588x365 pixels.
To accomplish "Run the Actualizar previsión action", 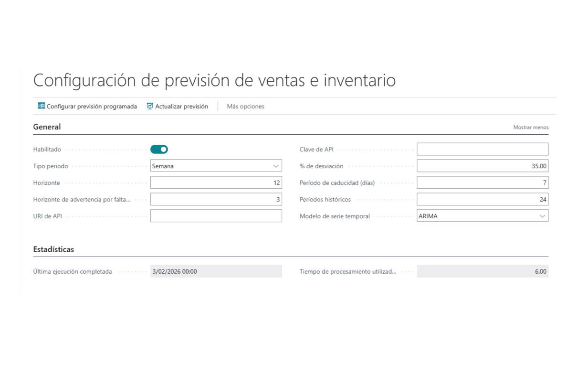I will 181,107.
